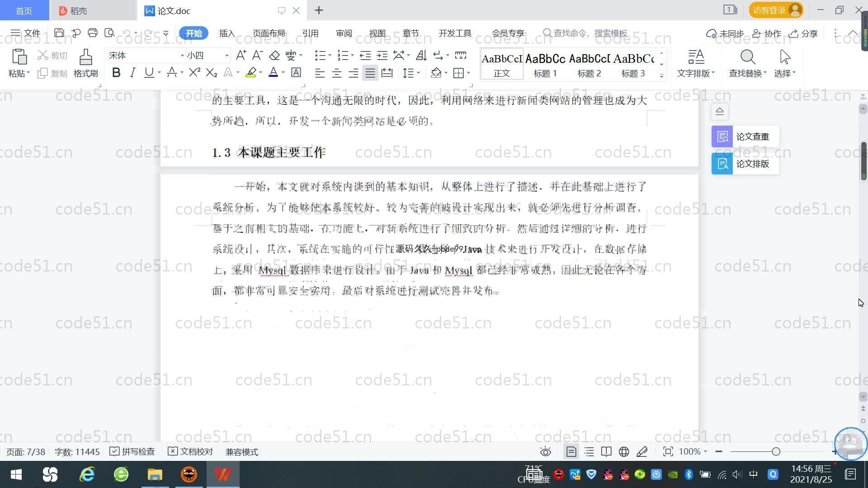This screenshot has width=868, height=488.
Task: Open Print Preview icon
Action: 109,33
